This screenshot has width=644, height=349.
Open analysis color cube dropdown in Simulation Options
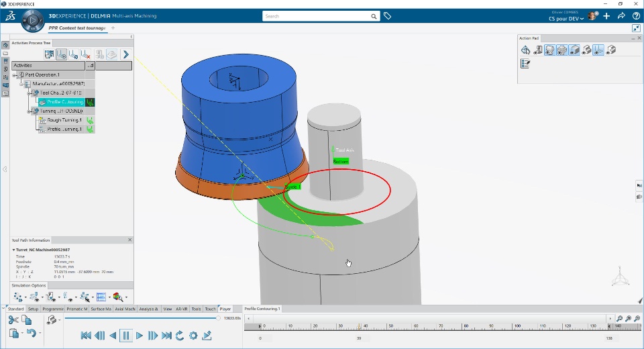coord(126,297)
